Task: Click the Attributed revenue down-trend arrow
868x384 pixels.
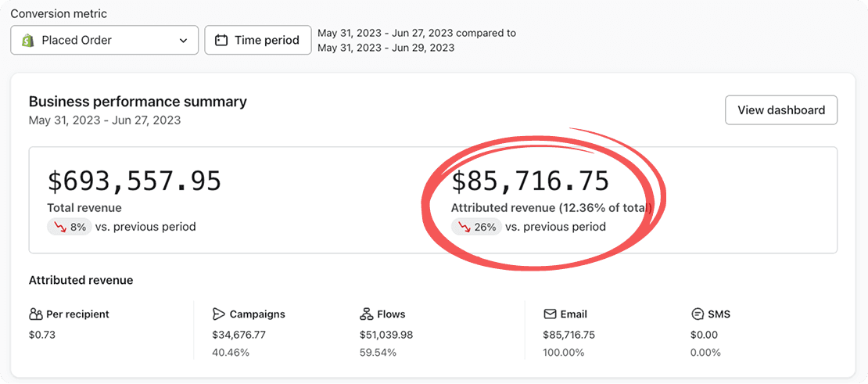Action: coord(464,227)
